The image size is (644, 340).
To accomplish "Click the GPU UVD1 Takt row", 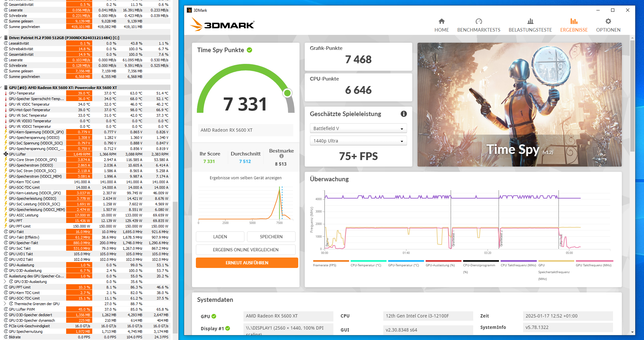I will [86, 254].
